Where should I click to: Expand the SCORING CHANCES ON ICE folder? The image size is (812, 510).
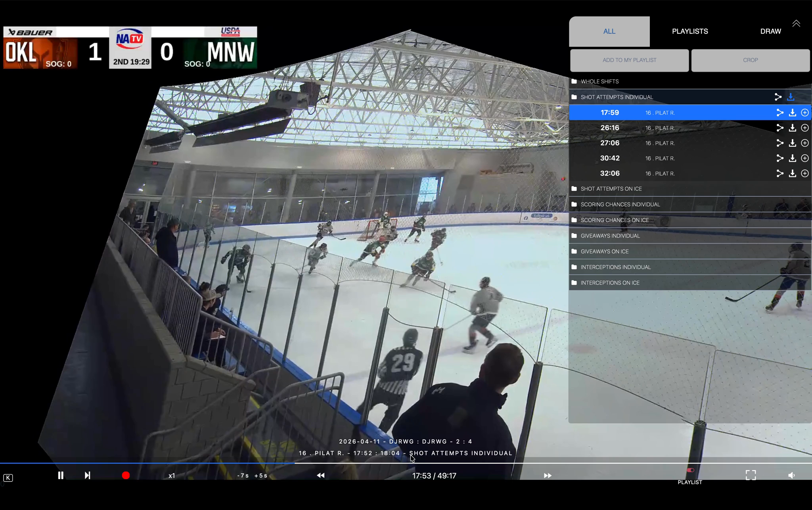690,220
